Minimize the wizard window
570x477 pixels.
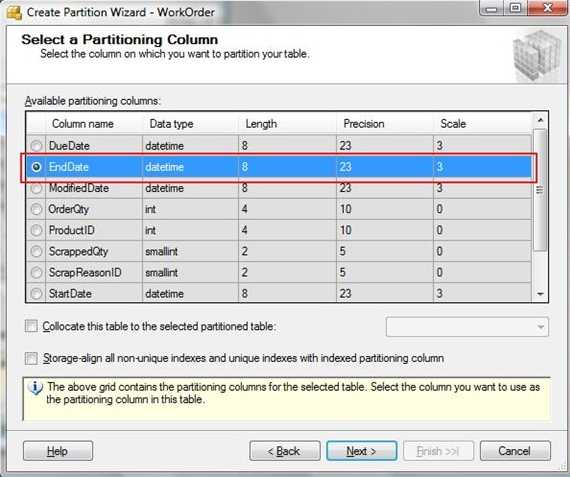[492, 8]
